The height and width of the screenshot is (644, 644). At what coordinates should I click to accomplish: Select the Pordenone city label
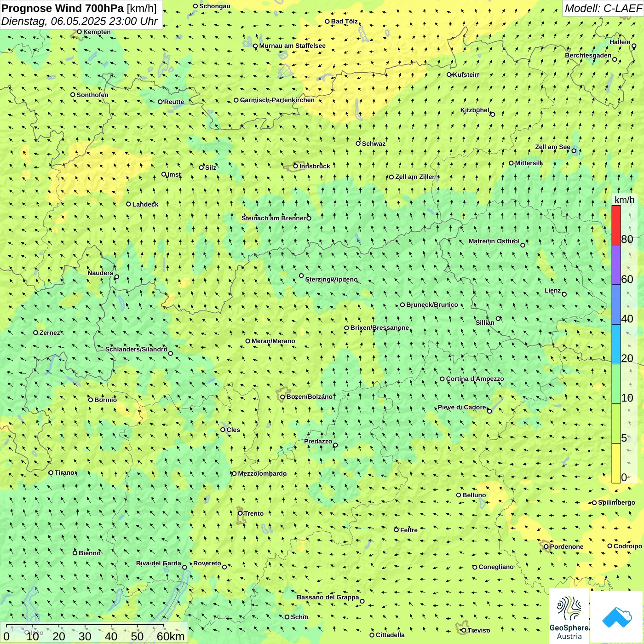coord(567,546)
